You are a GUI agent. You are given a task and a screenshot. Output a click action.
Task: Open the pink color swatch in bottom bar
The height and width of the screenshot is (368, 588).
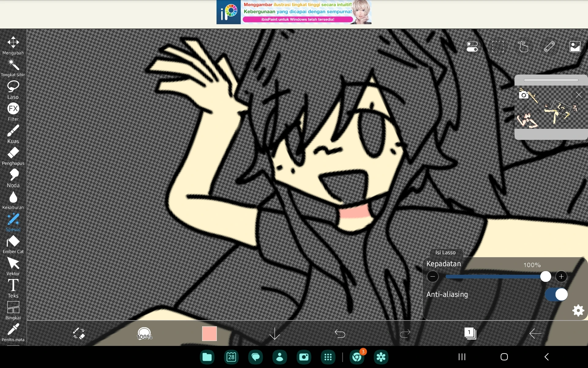(x=209, y=334)
